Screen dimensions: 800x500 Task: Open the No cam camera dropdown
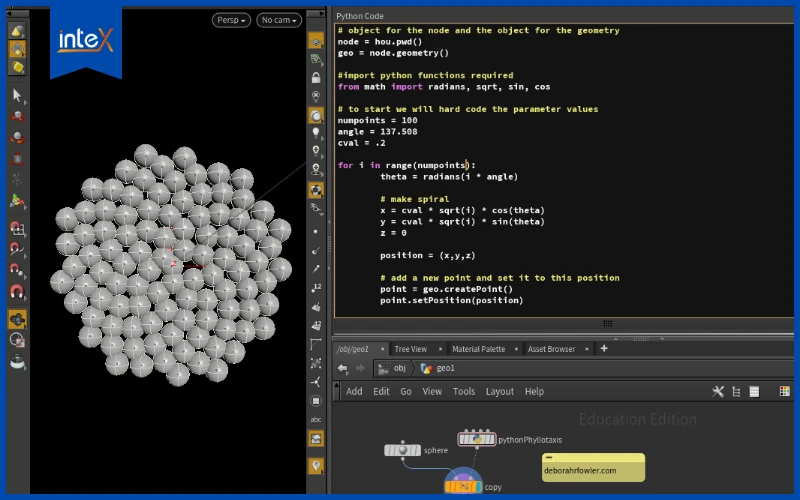point(279,20)
